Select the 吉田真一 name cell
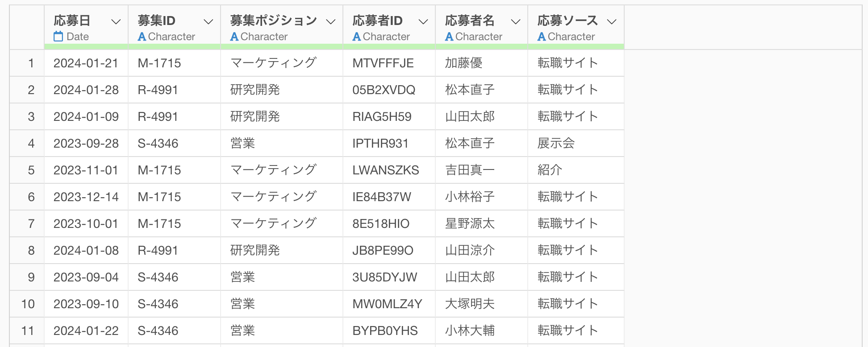868x347 pixels. [470, 170]
